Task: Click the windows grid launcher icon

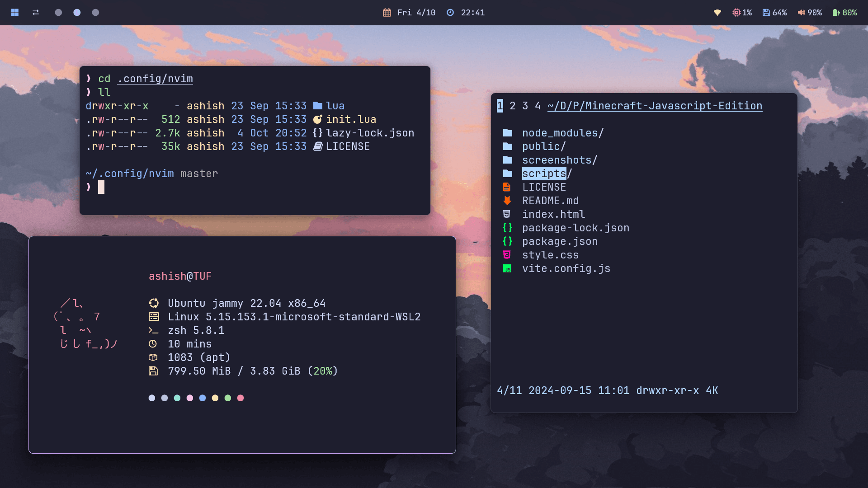Action: (x=15, y=13)
